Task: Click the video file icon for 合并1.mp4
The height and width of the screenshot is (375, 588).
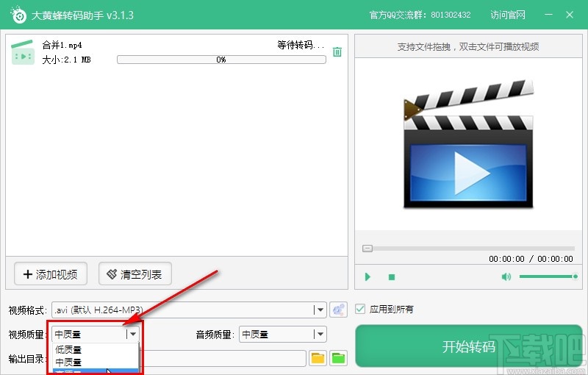Action: [23, 52]
